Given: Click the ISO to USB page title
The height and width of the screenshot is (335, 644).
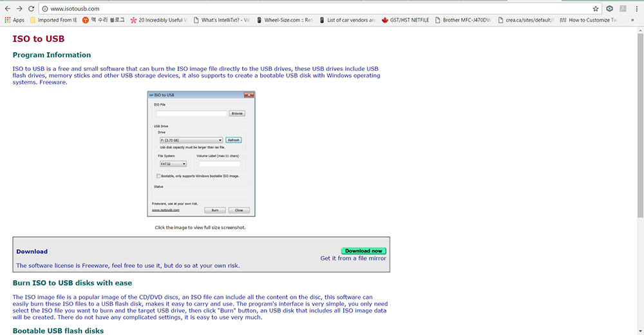Looking at the screenshot, I should [x=39, y=39].
